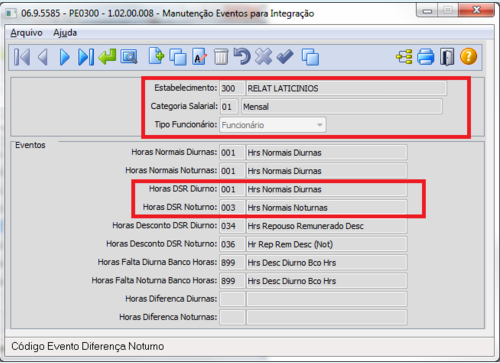Close the Manutenção Eventos window
Screen dimensions: 500x363
point(476,10)
